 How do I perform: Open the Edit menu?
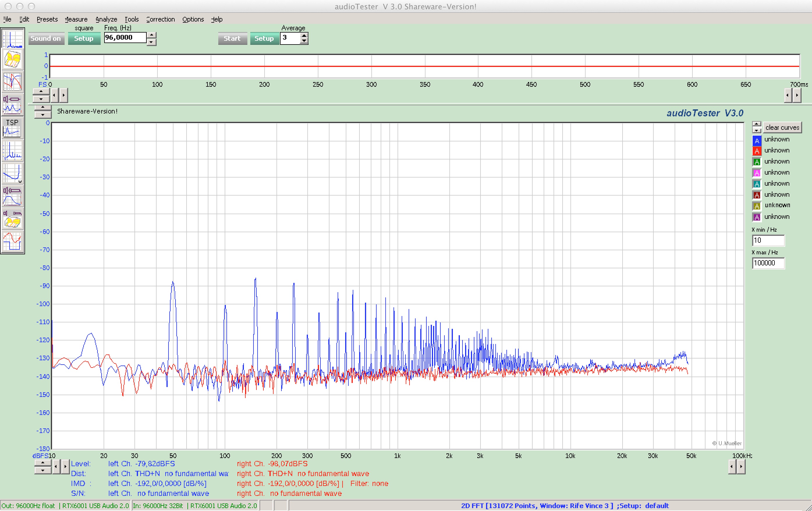[24, 19]
